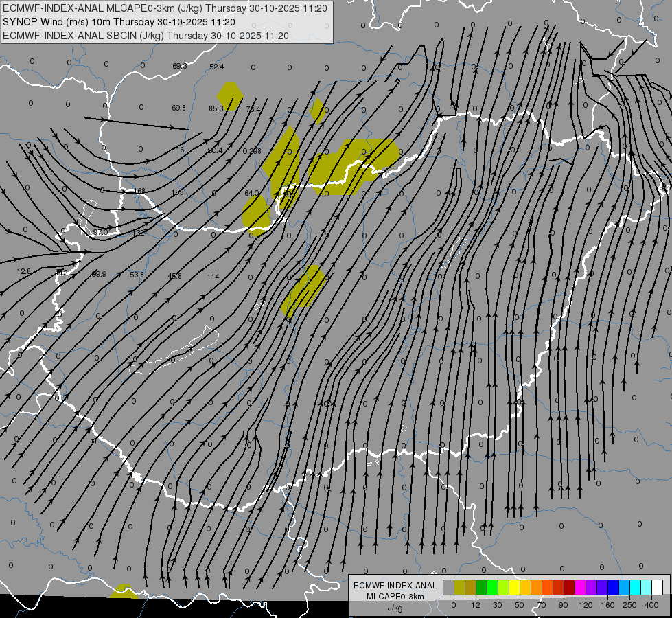Click the J/kg unit label in the legend
The image size is (672, 618).
pyautogui.click(x=395, y=608)
